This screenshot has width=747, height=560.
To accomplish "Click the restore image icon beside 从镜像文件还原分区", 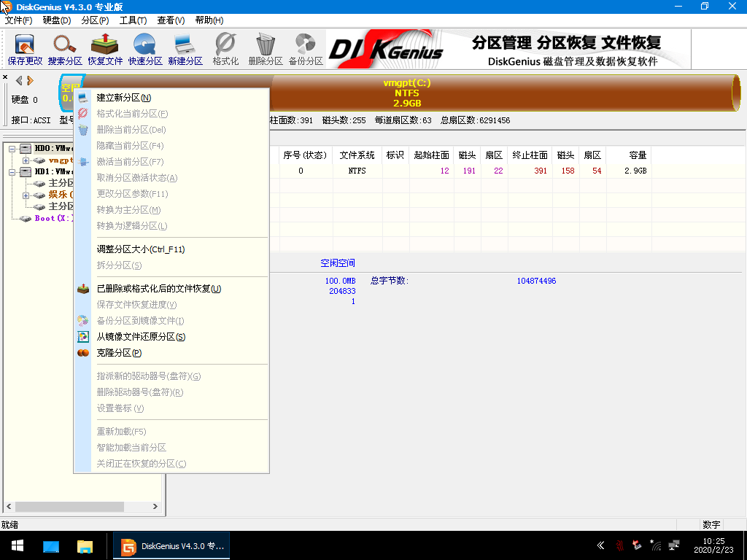I will [83, 337].
